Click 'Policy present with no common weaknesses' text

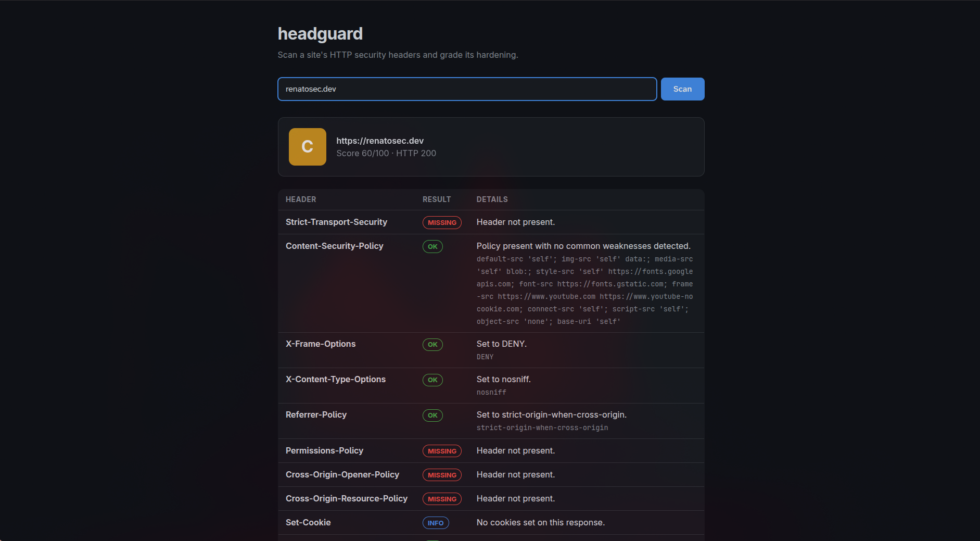(583, 246)
